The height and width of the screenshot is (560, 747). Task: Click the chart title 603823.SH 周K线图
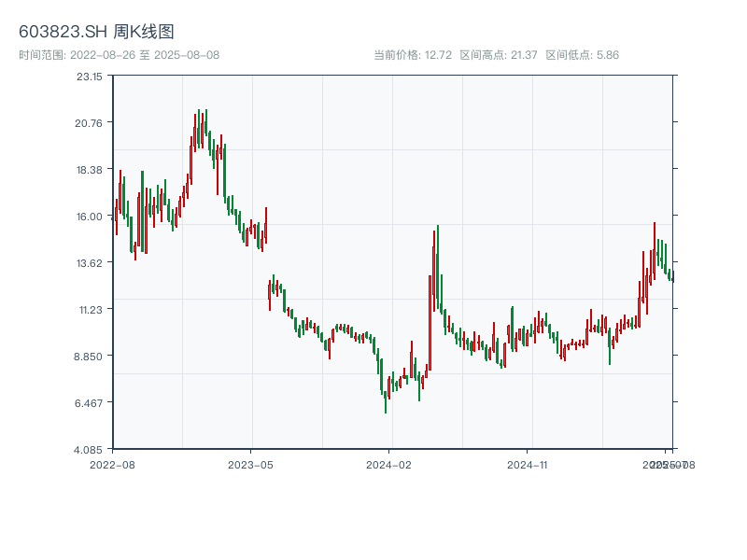click(x=96, y=33)
